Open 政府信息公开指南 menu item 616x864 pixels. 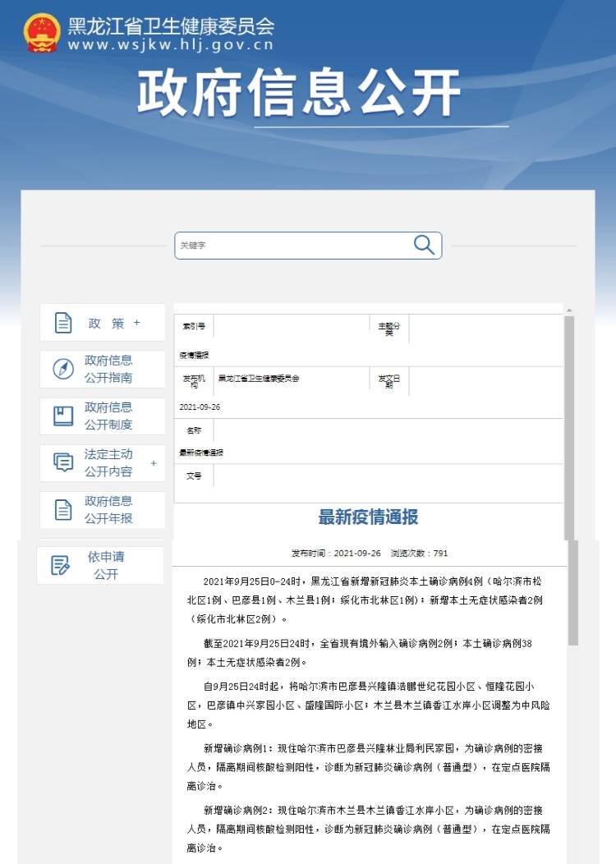(103, 370)
